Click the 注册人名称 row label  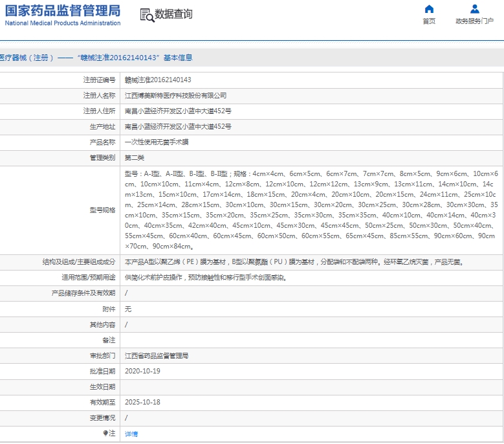tap(100, 96)
